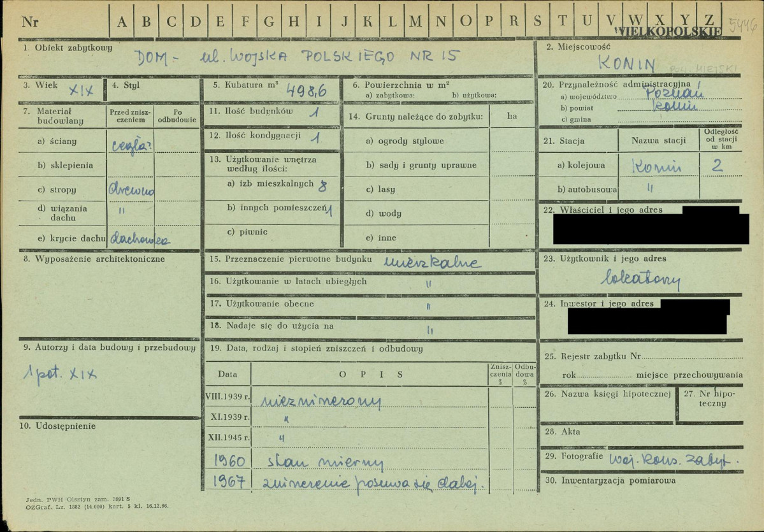This screenshot has height=532, width=764.
Task: Select the letter K index box
Action: (x=368, y=21)
